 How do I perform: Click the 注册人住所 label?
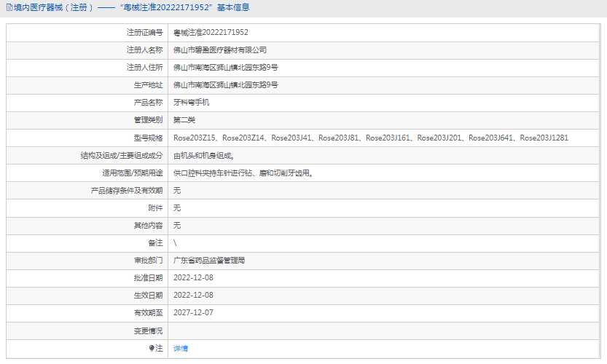[144, 67]
